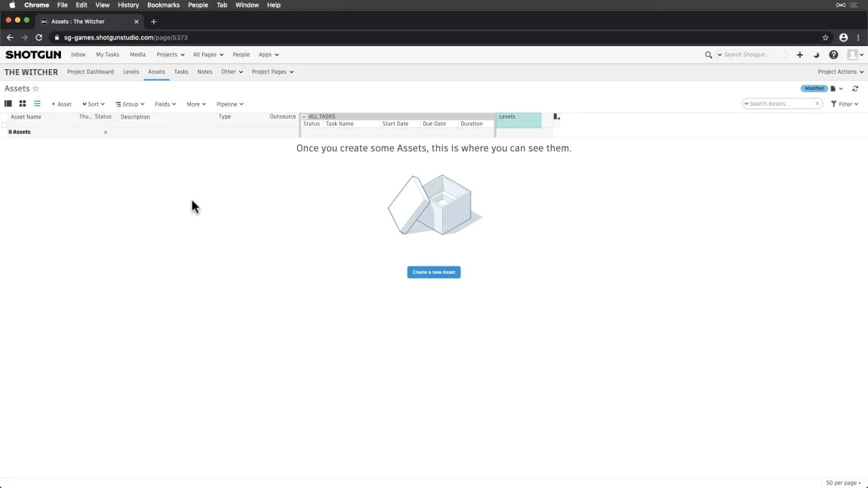The width and height of the screenshot is (868, 488).
Task: Open the Pipeline dropdown
Action: (x=230, y=104)
